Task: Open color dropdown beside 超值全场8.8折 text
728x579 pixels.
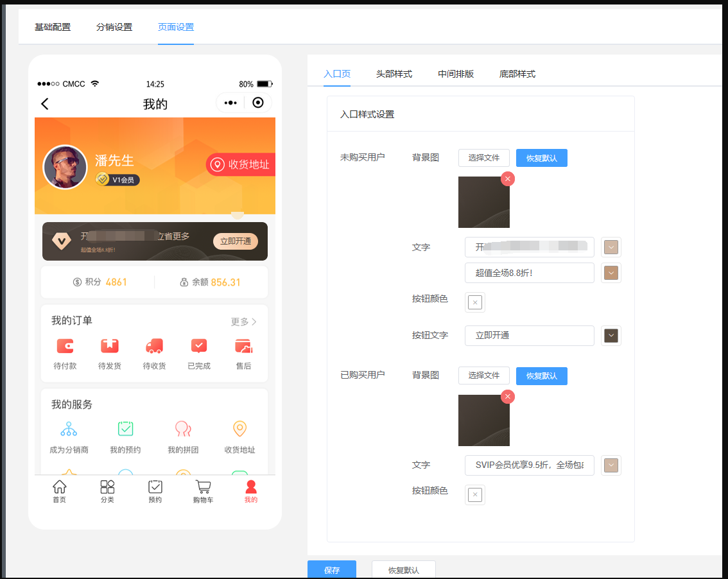Action: coord(611,273)
